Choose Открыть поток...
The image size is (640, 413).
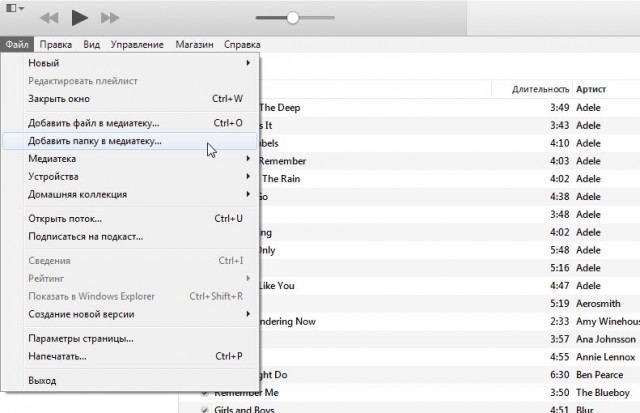(131, 219)
